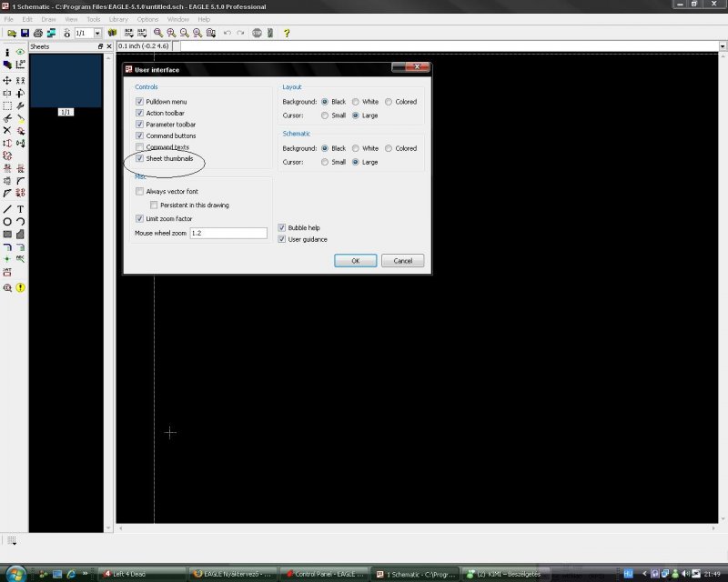
Task: Open the Library menu
Action: pos(118,19)
